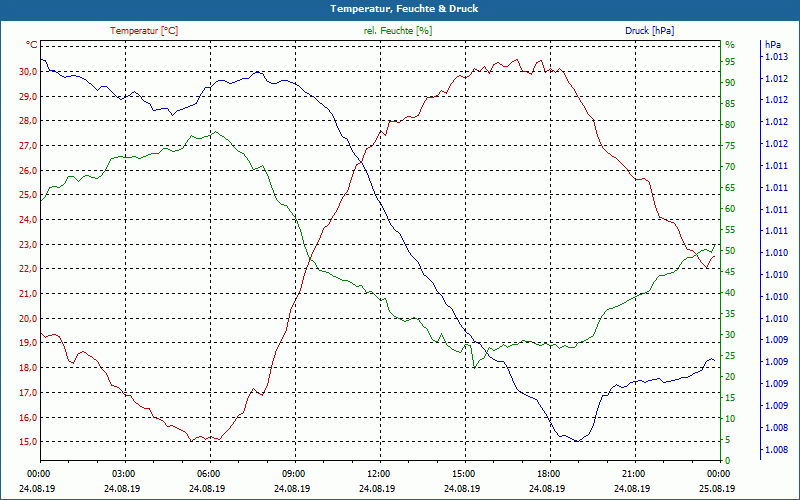
Task: Click the 20 humidity axis value
Action: pyautogui.click(x=730, y=377)
